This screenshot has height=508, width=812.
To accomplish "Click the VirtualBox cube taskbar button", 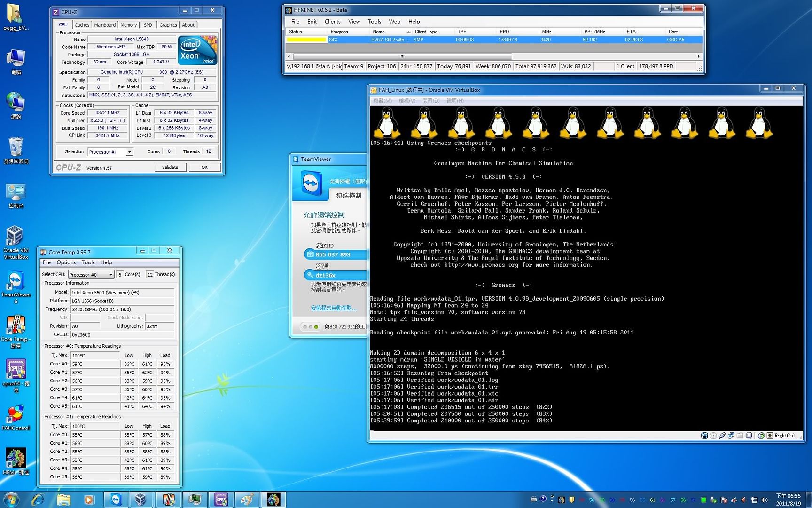I will (x=141, y=500).
